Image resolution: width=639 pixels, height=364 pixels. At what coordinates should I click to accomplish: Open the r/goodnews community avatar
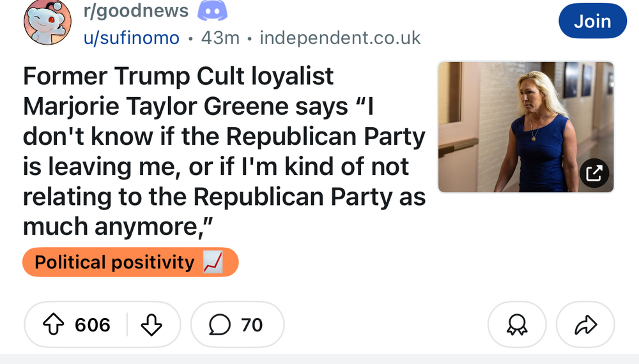(x=47, y=22)
